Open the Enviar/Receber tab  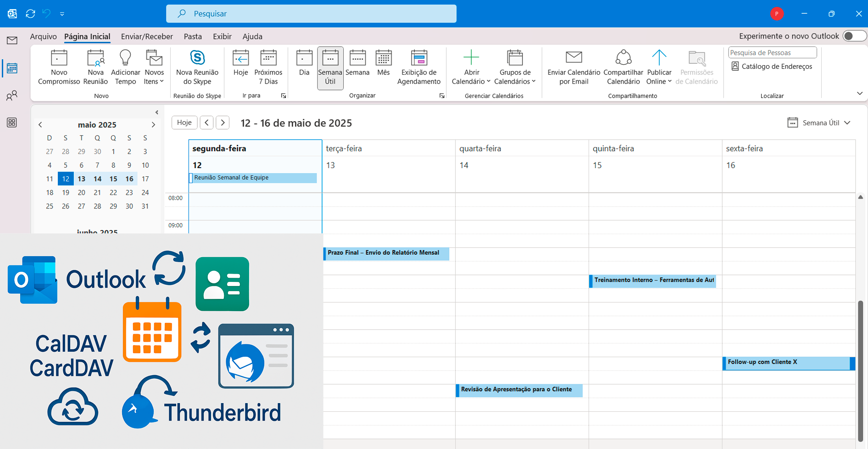[147, 36]
